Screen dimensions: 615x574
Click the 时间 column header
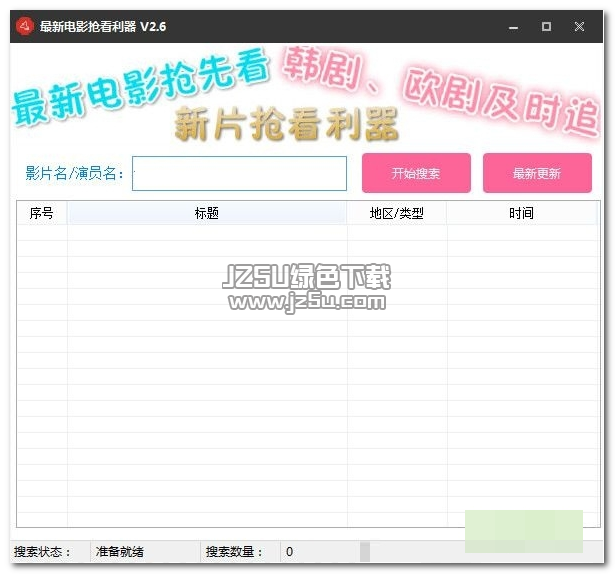coord(521,213)
